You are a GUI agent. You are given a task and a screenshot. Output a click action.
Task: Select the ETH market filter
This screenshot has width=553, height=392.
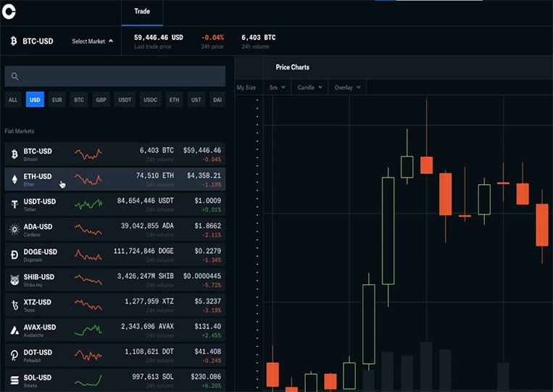coord(174,100)
